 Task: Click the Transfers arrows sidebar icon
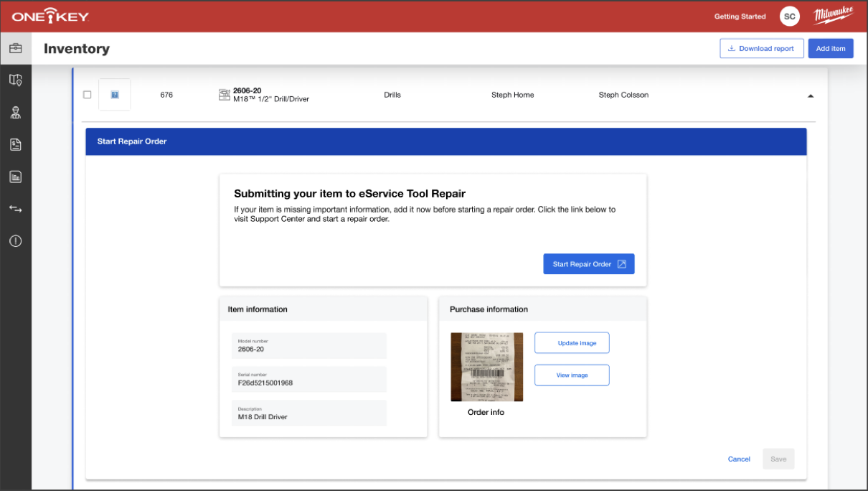(15, 209)
